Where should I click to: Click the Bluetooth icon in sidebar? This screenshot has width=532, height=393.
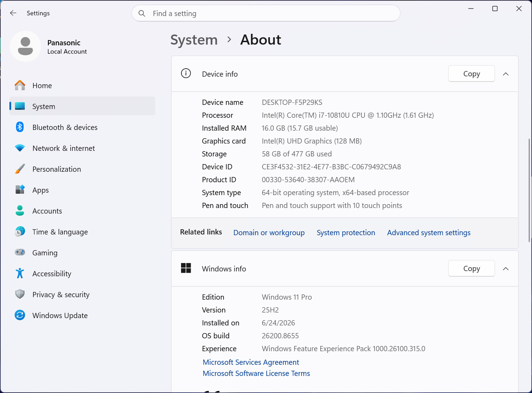[20, 127]
